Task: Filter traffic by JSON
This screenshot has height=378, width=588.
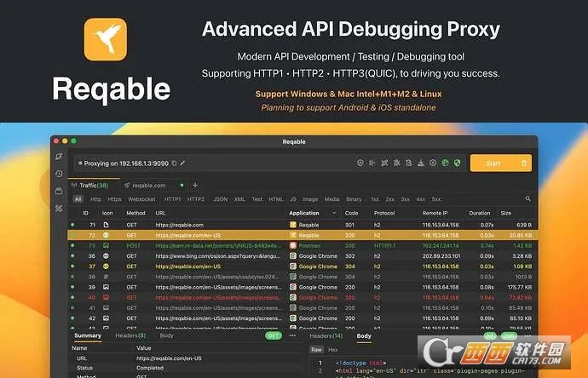Action: (221, 199)
